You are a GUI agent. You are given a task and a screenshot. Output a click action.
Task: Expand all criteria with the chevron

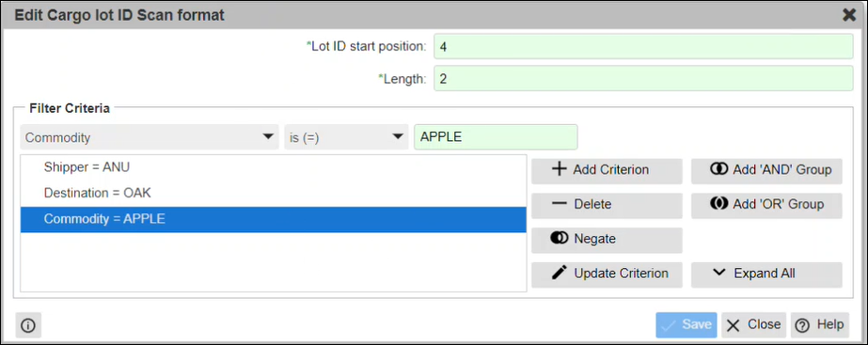pyautogui.click(x=718, y=273)
